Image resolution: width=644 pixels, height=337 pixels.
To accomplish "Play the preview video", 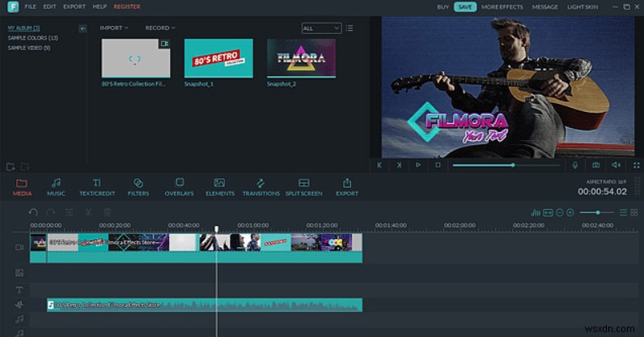I will [418, 165].
